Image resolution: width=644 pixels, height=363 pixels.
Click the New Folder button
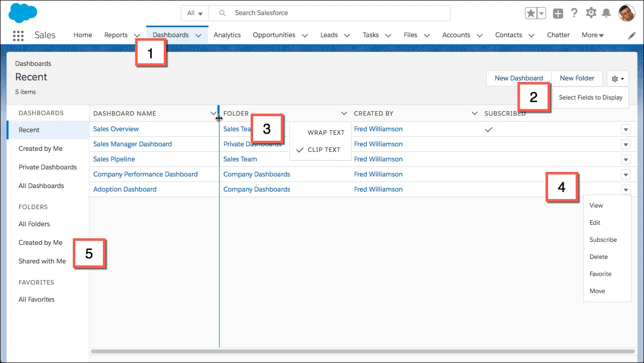click(577, 78)
